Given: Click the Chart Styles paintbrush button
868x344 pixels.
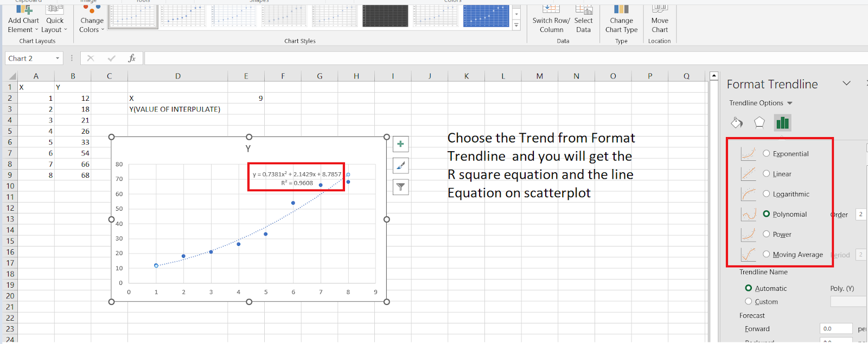Looking at the screenshot, I should tap(400, 166).
